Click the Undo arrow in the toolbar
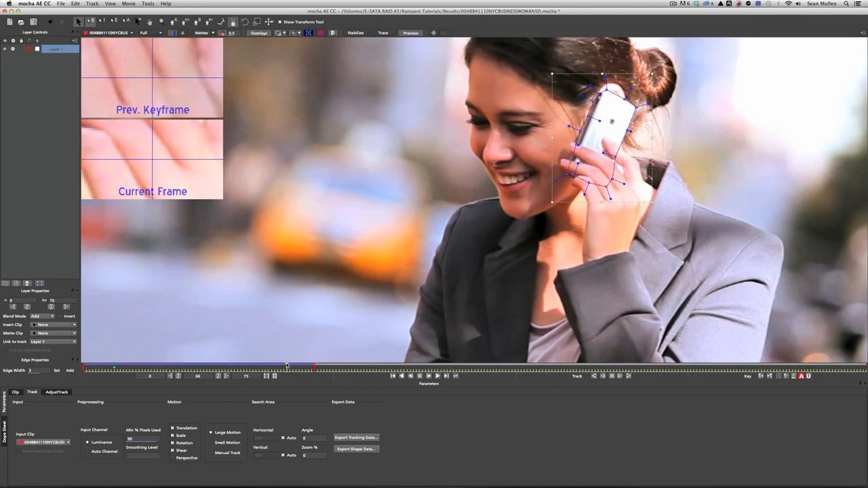This screenshot has height=488, width=868. [50, 22]
